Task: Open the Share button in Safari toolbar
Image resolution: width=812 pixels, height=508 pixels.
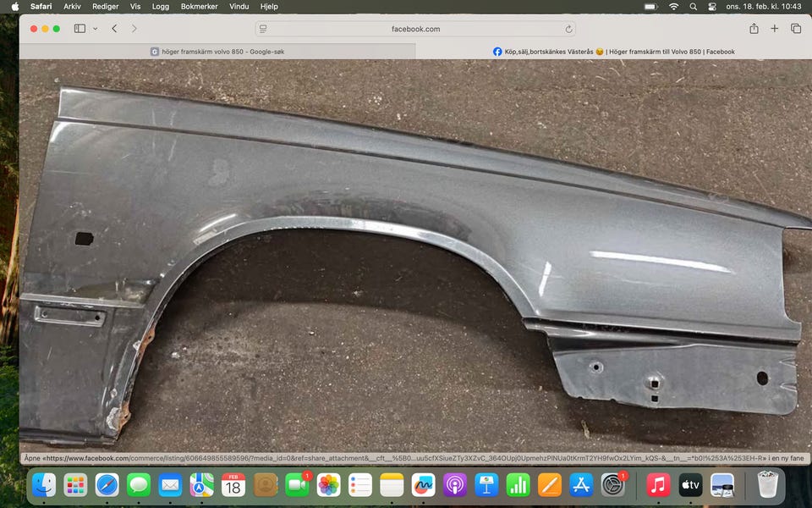Action: pos(754,29)
